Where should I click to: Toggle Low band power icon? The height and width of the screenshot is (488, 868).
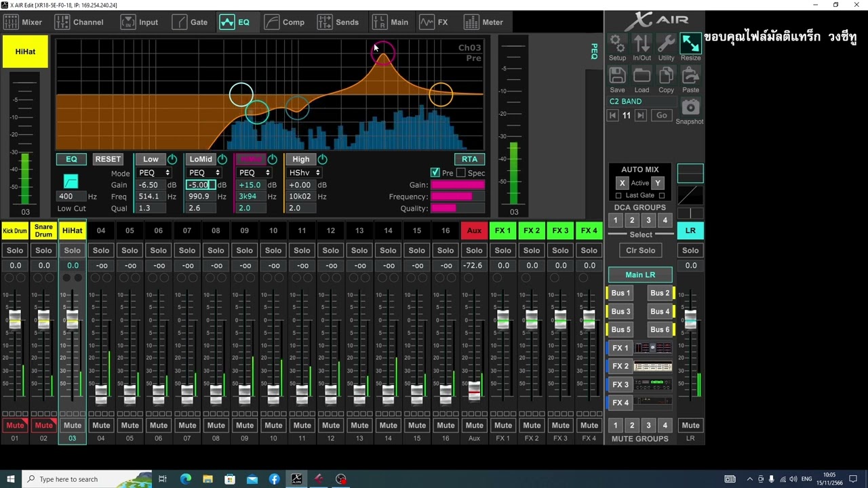click(x=172, y=159)
